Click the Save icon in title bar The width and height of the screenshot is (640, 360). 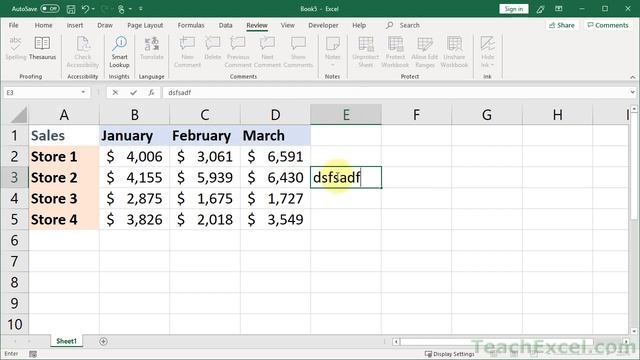click(71, 9)
